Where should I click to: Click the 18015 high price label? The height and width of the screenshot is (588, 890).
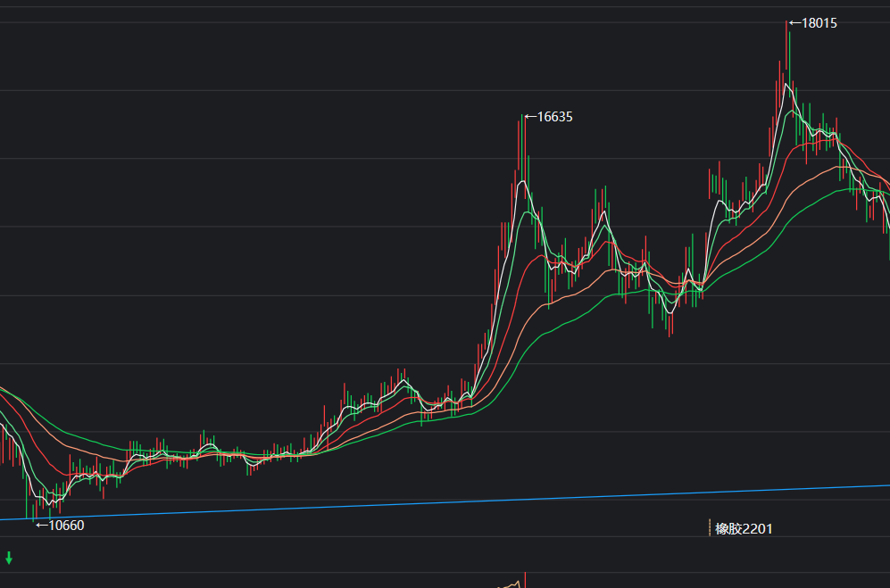[819, 23]
